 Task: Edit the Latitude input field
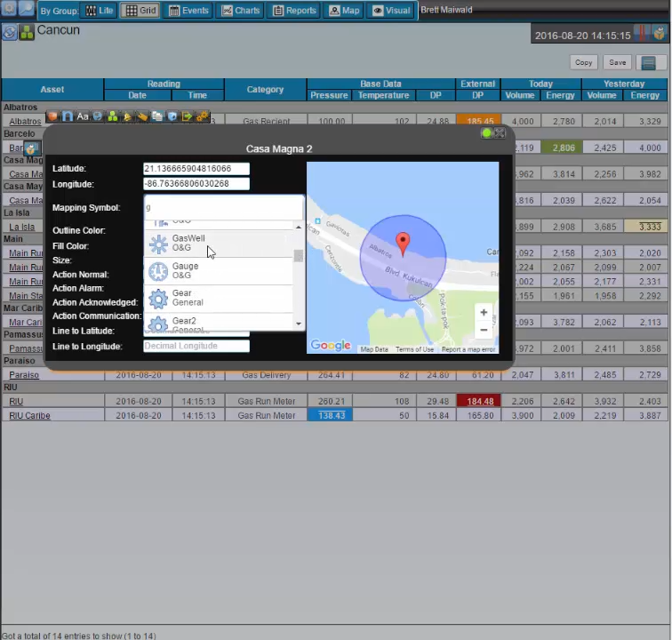click(x=196, y=168)
